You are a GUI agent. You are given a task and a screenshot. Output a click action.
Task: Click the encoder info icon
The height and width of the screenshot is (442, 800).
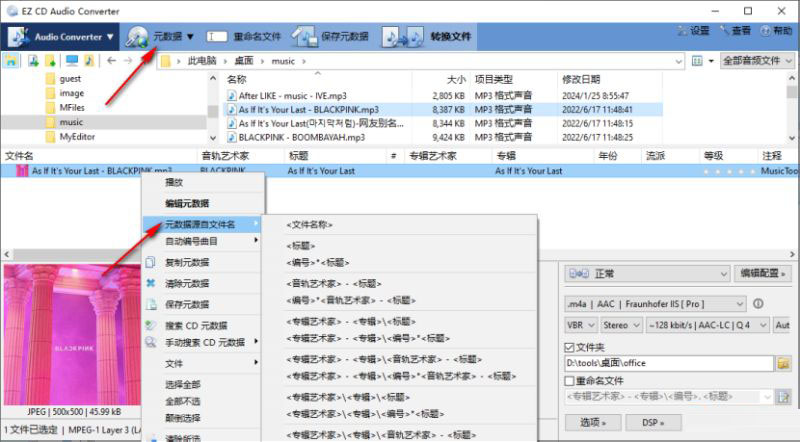coord(758,304)
